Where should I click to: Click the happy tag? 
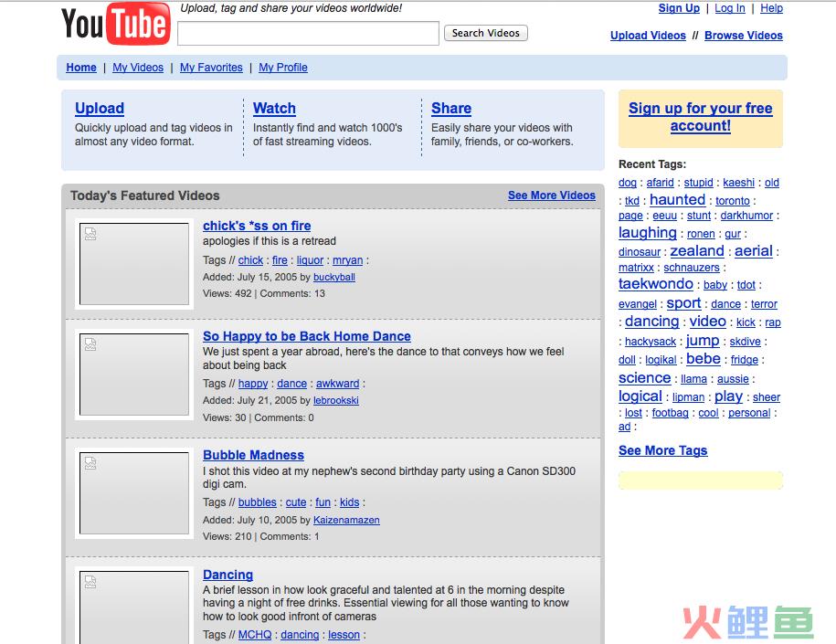pos(253,384)
